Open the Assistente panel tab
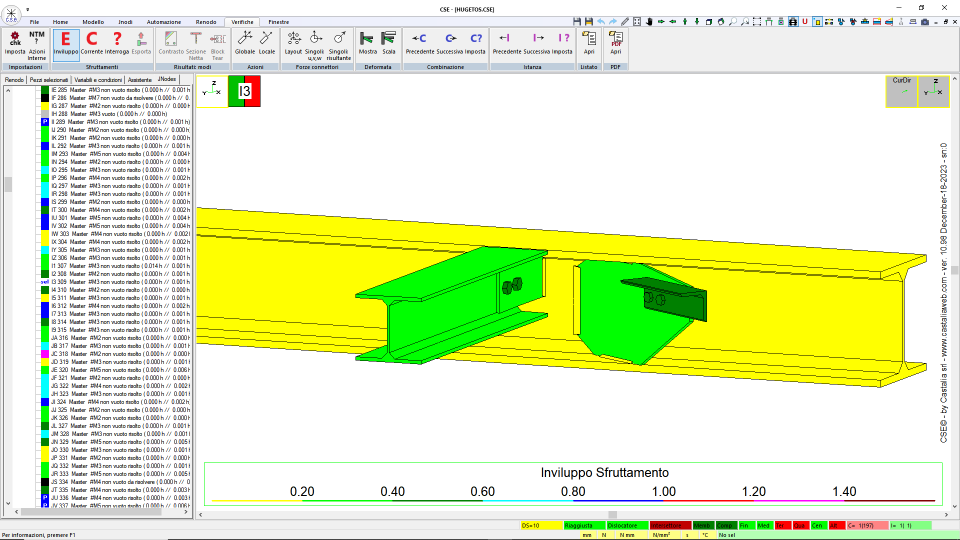Viewport: 960px width, 540px height. 140,80
